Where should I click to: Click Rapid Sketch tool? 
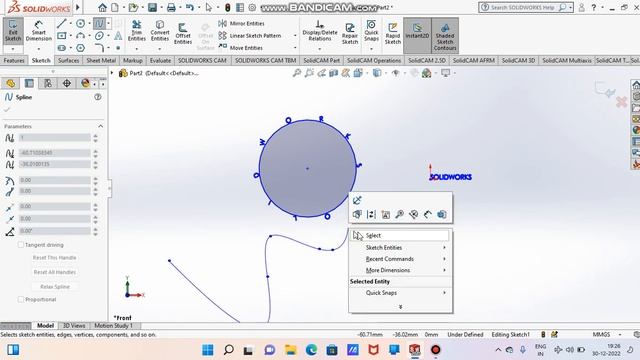click(393, 33)
